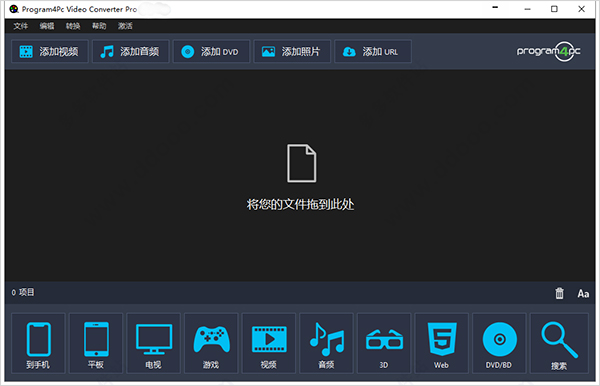Screen dimensions: 600x386
Task: Click the 将您的文件拖到此处 drop area text
Action: (300, 204)
